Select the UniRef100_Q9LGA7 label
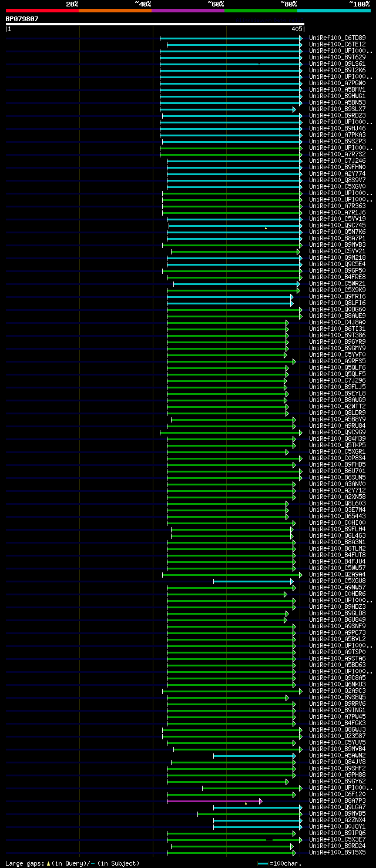 tap(337, 807)
